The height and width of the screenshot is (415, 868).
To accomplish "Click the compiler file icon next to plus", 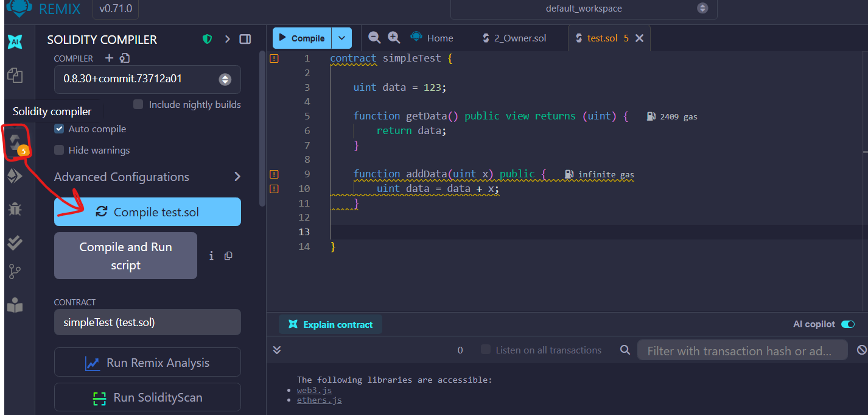I will point(125,58).
